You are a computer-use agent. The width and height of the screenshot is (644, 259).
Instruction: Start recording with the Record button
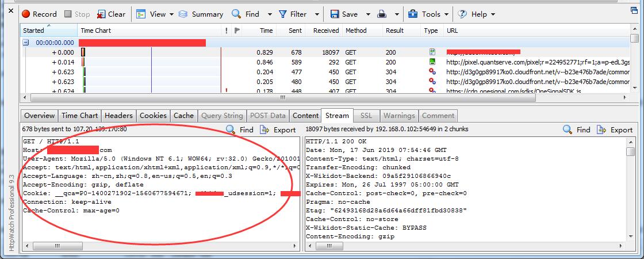(39, 14)
